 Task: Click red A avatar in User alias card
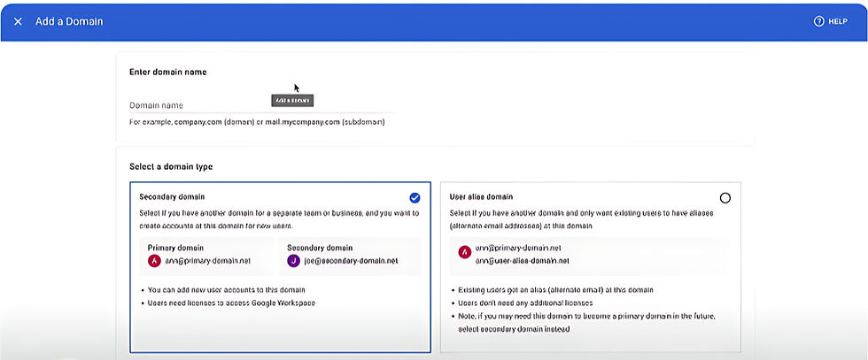[x=464, y=253]
